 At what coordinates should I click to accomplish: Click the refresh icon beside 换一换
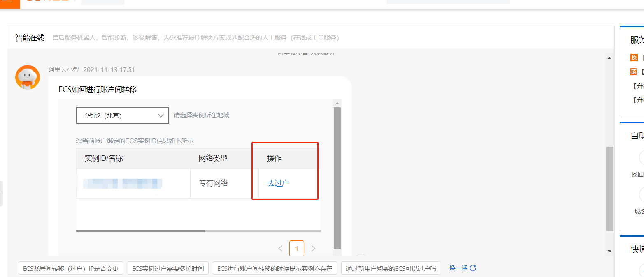[x=473, y=268]
